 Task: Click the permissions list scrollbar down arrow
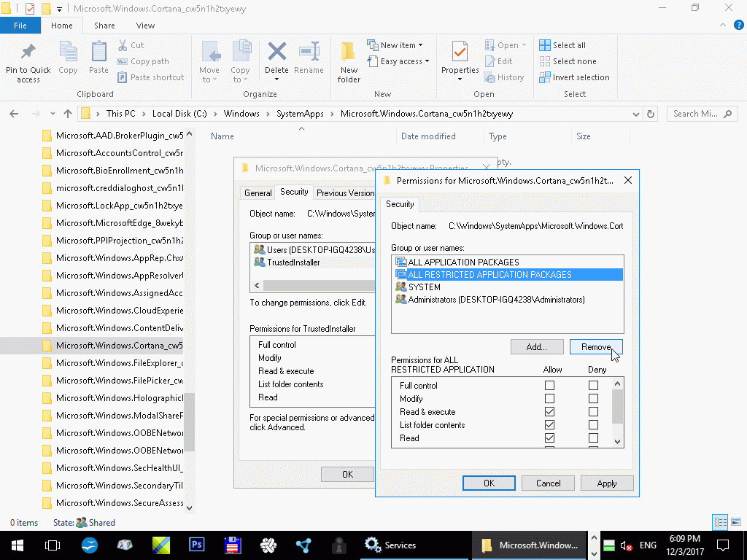click(617, 441)
